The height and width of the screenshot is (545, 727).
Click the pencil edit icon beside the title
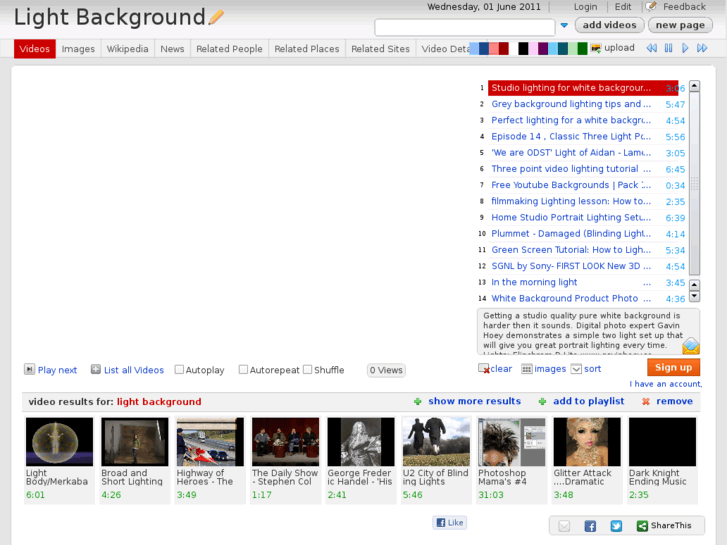point(216,18)
